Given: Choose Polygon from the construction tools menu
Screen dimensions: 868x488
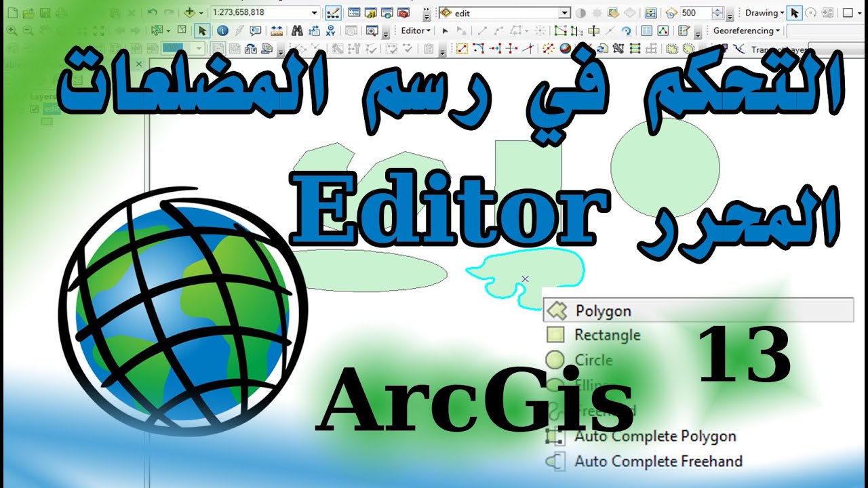Looking at the screenshot, I should pyautogui.click(x=698, y=310).
